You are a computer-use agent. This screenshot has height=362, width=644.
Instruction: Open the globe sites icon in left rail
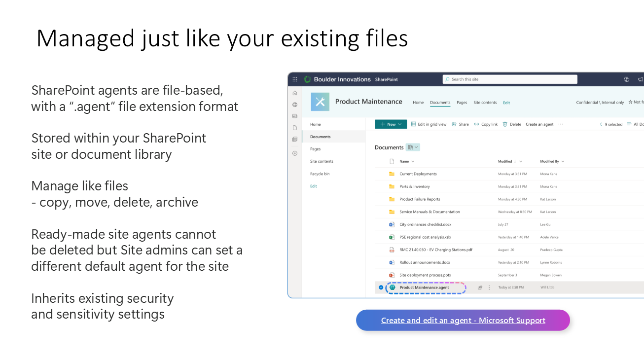coord(295,105)
